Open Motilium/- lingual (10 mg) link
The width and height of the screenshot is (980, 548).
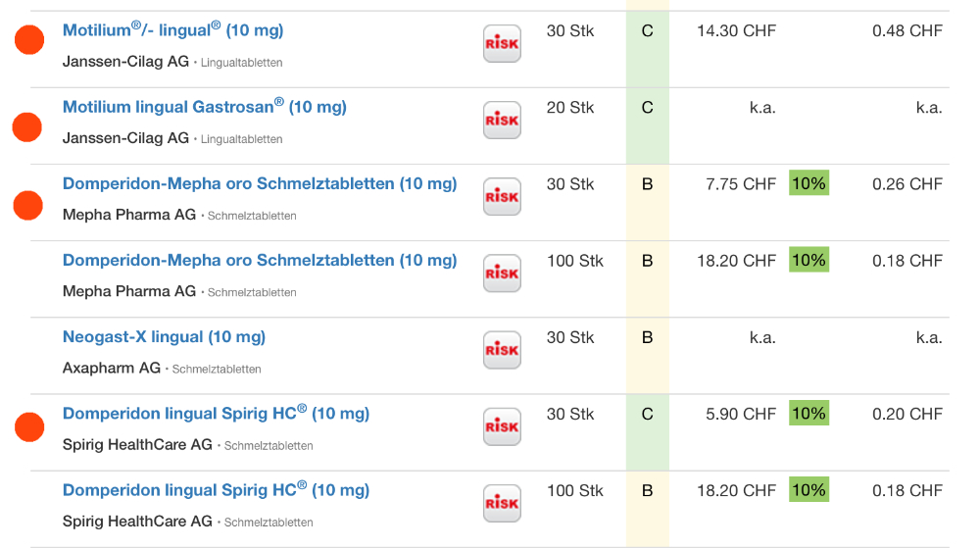(172, 30)
